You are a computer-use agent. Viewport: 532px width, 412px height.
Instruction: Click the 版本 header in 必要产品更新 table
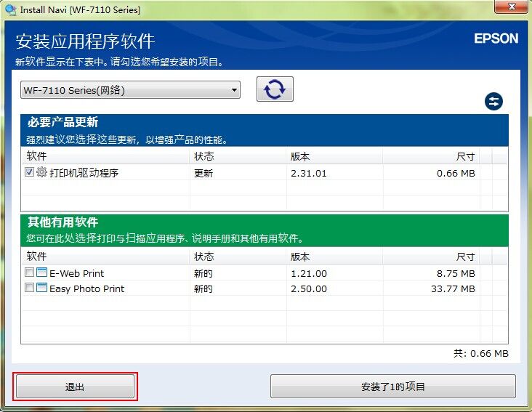coord(300,156)
